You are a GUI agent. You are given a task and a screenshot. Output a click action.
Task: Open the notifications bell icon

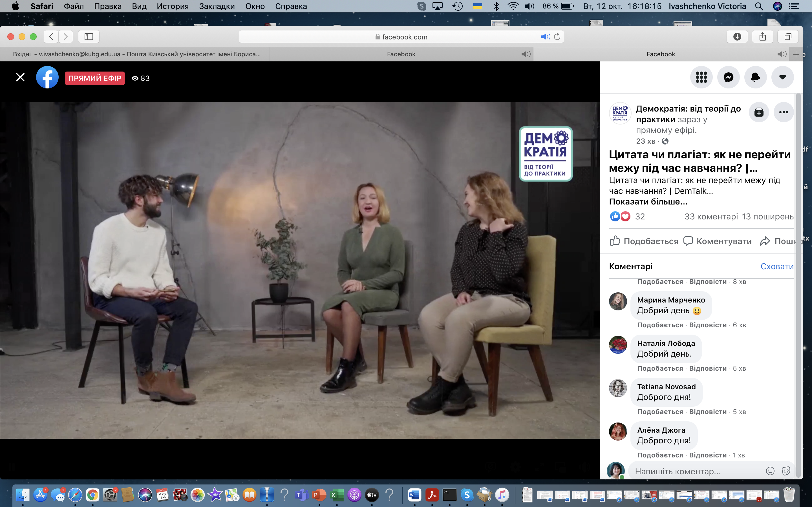(755, 77)
